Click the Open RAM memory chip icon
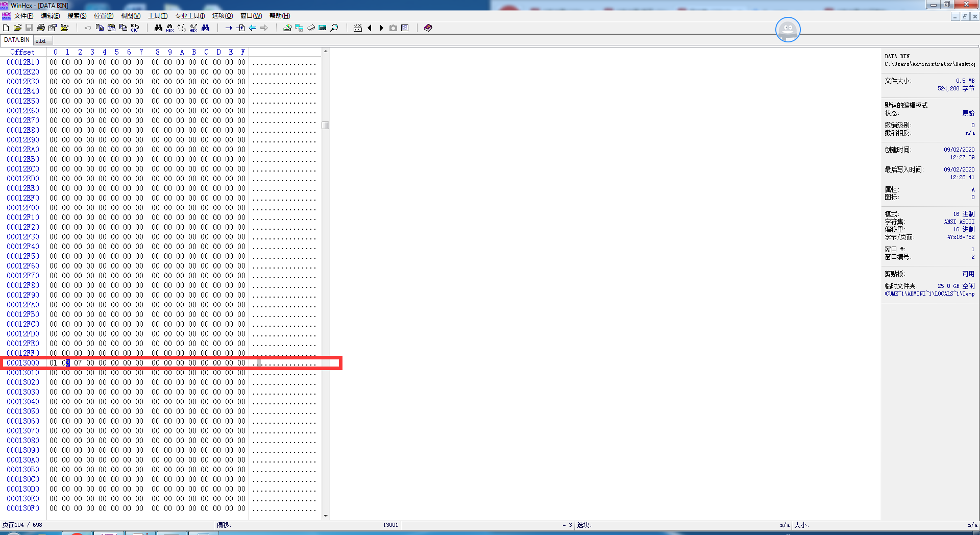The image size is (980, 535). pyautogui.click(x=311, y=28)
